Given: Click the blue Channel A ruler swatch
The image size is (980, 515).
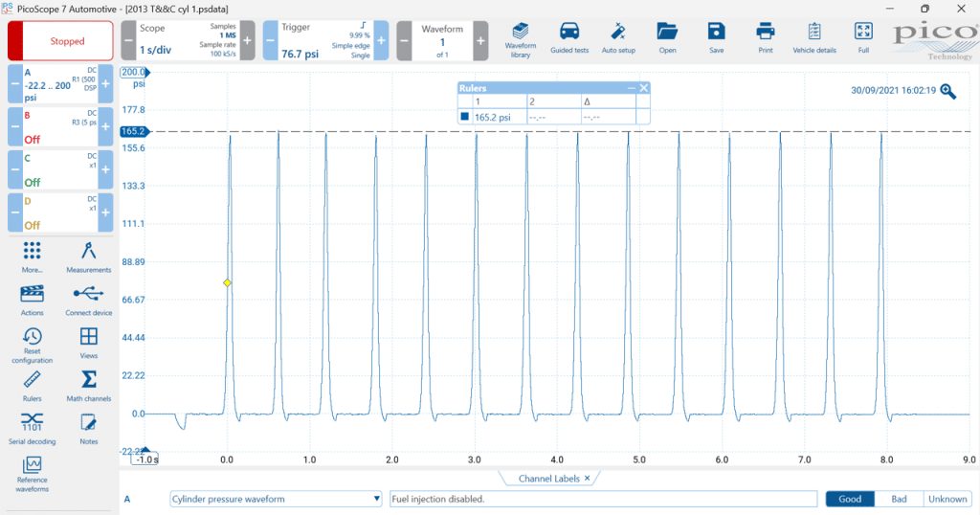Looking at the screenshot, I should [464, 116].
